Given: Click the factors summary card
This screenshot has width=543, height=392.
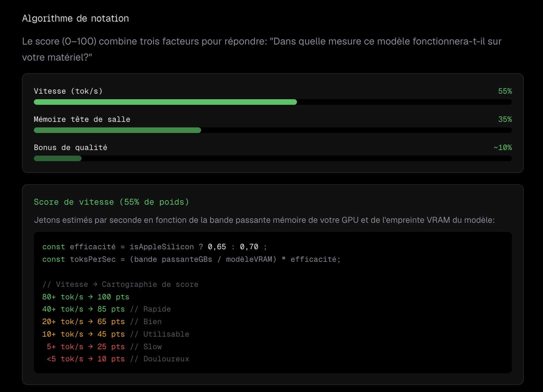Looking at the screenshot, I should [272, 123].
